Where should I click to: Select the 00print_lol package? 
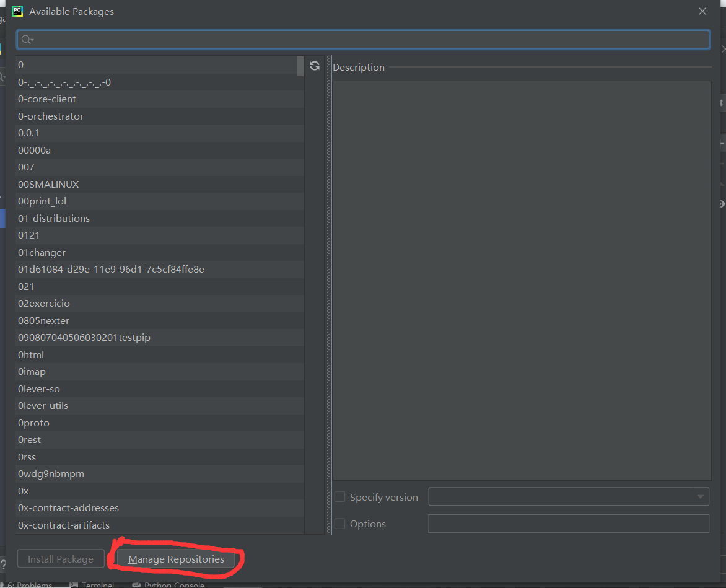tap(160, 201)
